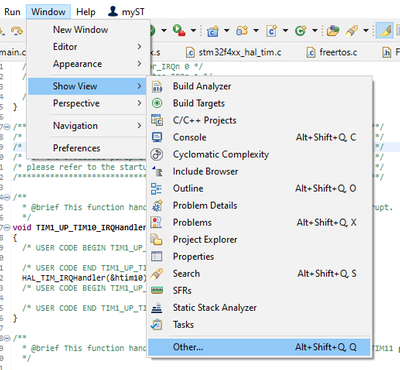Expand the Perspective submenu arrow

pos(139,103)
